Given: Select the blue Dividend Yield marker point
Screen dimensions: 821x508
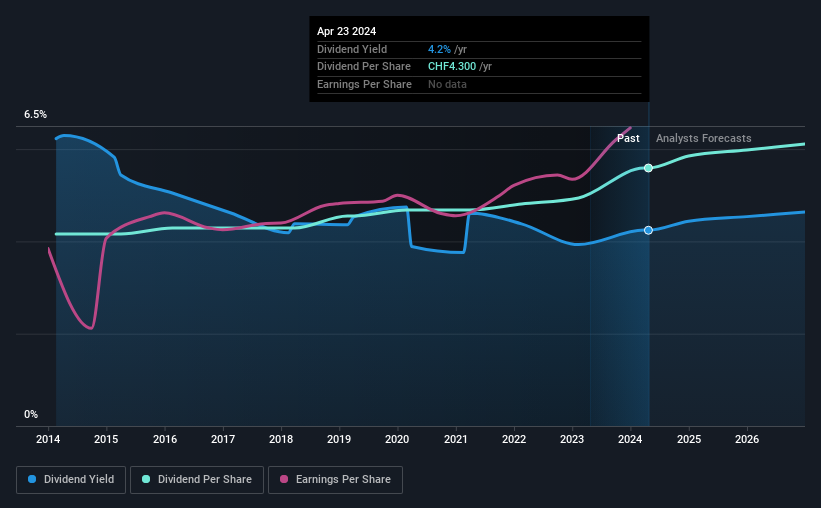Looking at the screenshot, I should click(648, 230).
